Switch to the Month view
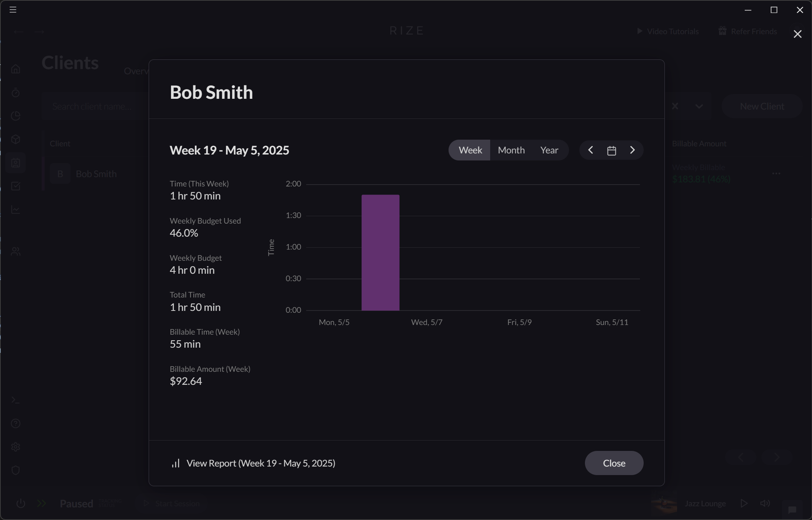812x520 pixels. coord(511,150)
